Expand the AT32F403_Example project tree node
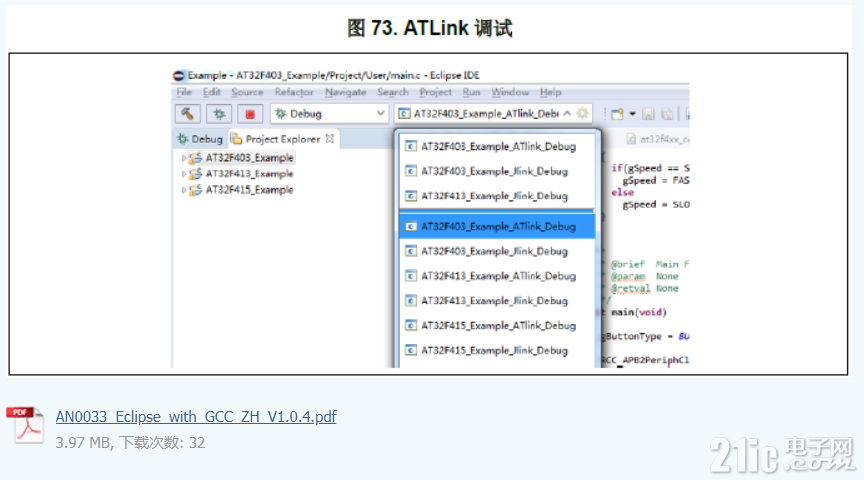 (x=183, y=158)
